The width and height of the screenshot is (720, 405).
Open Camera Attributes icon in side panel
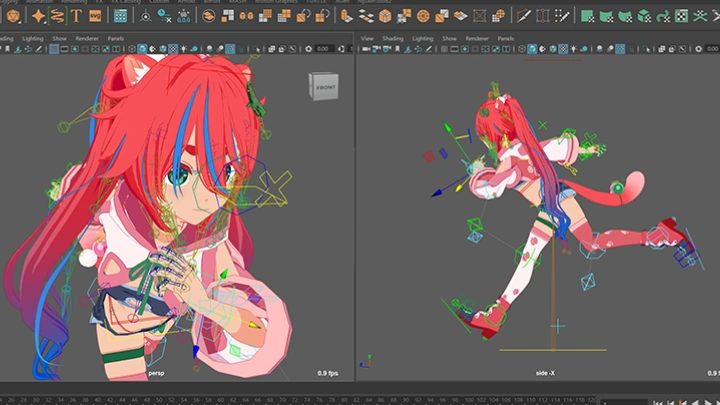pyautogui.click(x=387, y=49)
